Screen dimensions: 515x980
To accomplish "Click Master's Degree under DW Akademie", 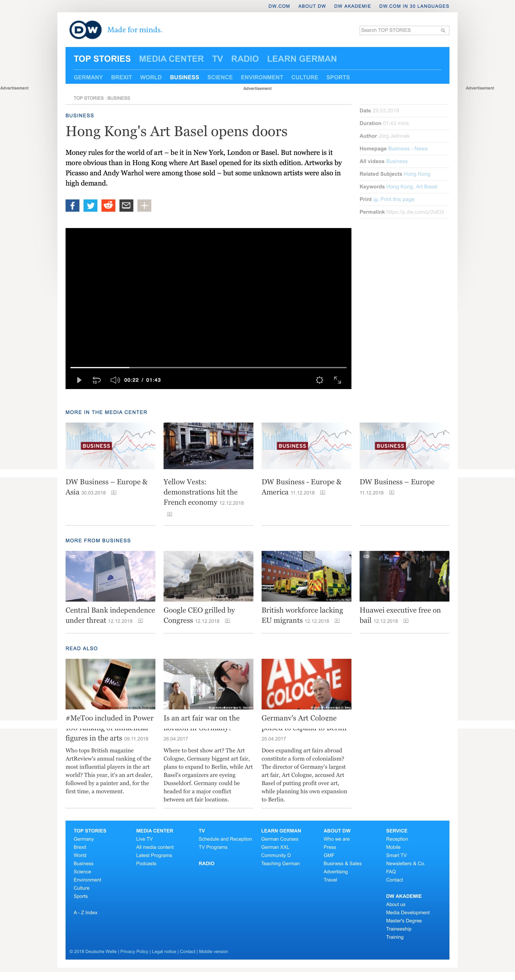I will point(404,921).
